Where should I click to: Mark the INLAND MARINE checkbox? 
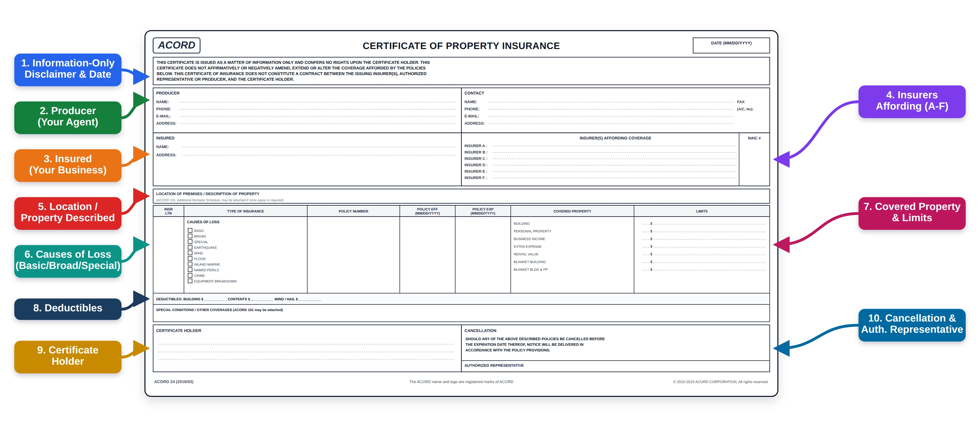click(190, 264)
